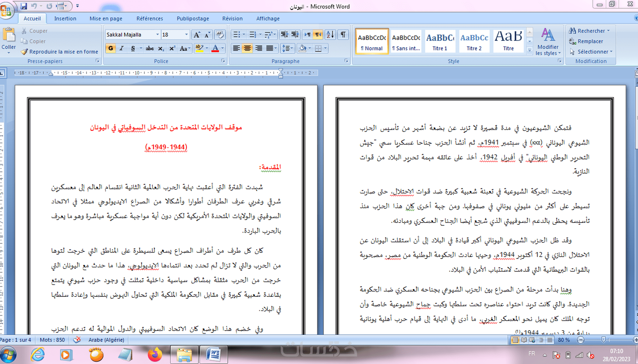Screen dimensions: 638x364
Task: Click the sort A-Z icon
Action: pos(330,35)
